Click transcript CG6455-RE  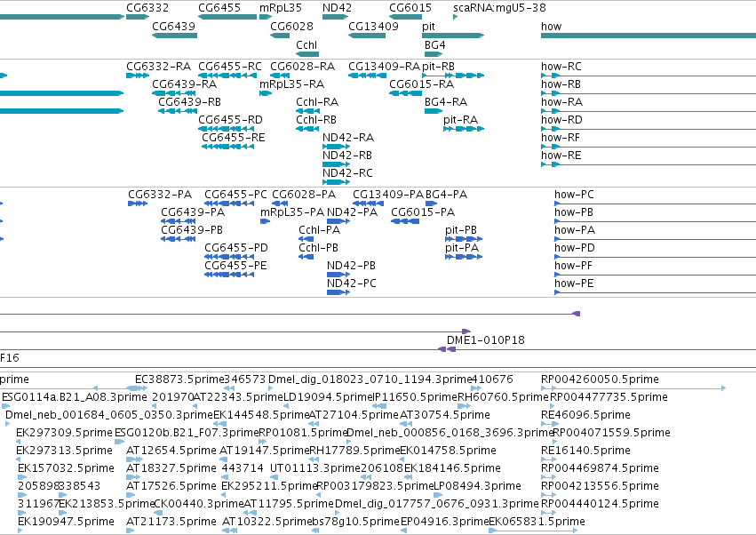pyautogui.click(x=234, y=138)
